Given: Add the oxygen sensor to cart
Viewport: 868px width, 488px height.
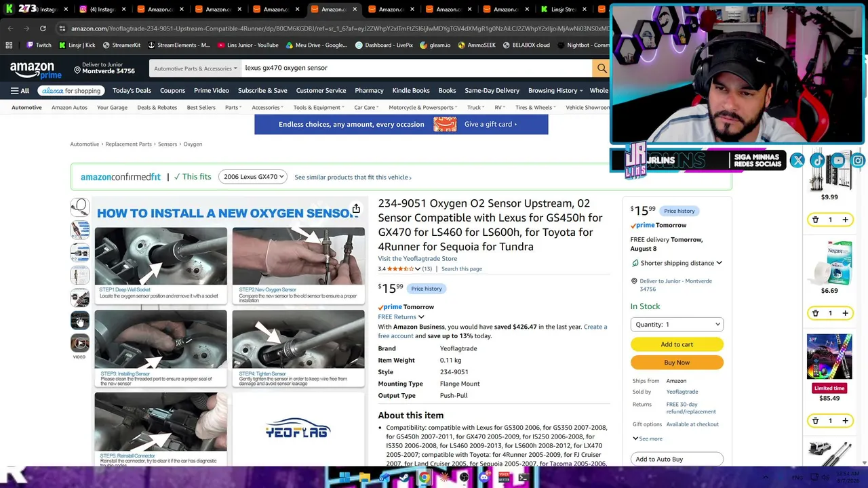Looking at the screenshot, I should tap(677, 344).
